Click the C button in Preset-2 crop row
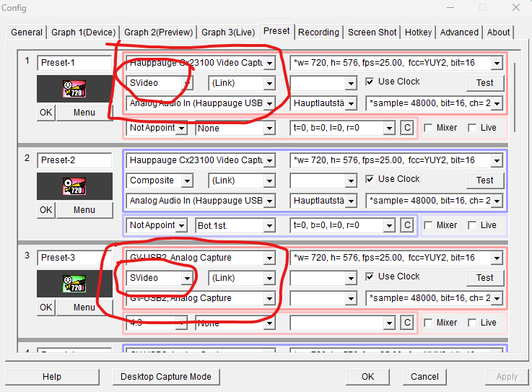Image resolution: width=532 pixels, height=392 pixels. click(x=407, y=225)
